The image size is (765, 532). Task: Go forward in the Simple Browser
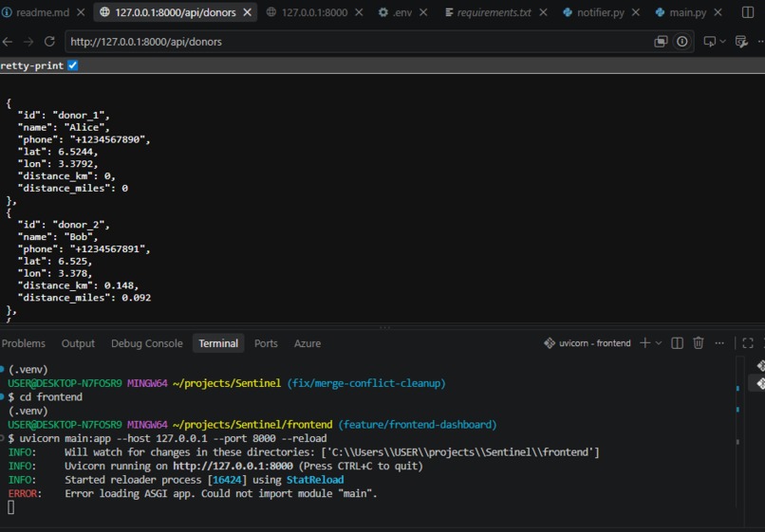tap(28, 42)
